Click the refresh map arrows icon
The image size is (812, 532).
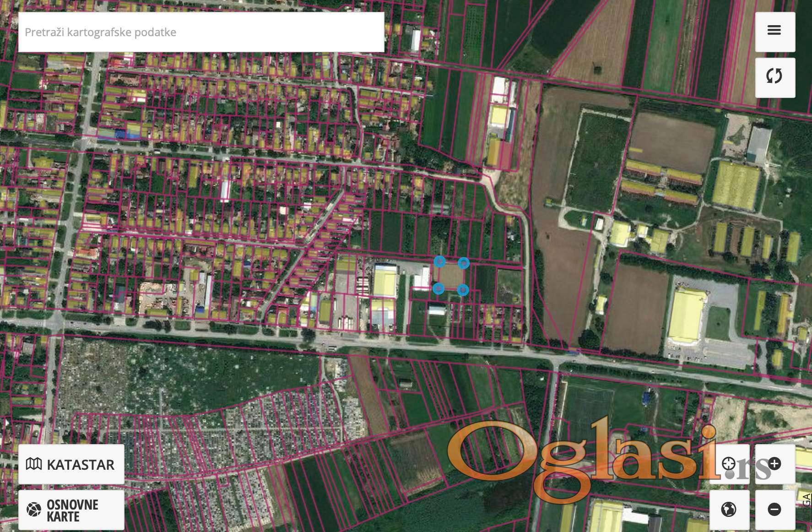tap(774, 77)
